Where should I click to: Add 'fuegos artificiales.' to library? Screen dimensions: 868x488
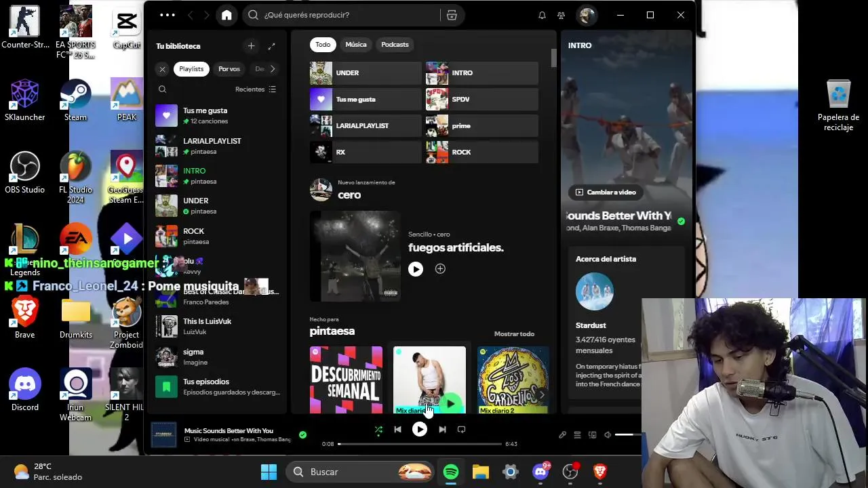click(x=440, y=269)
